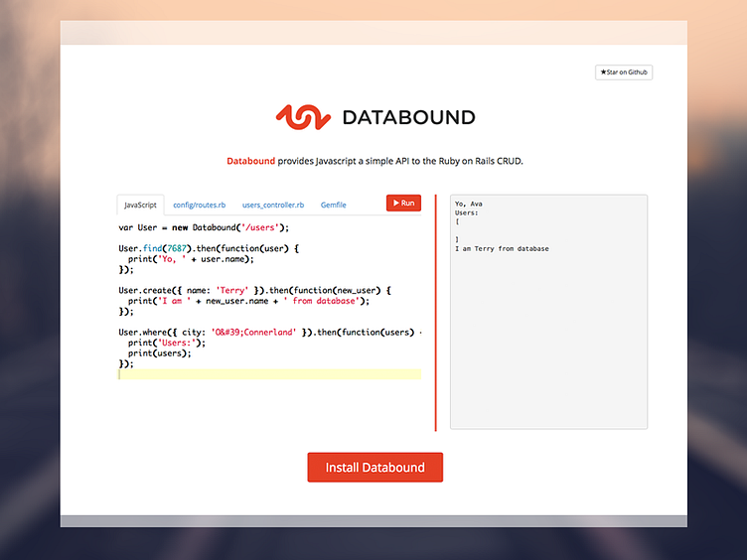Click the 'User.find(7687)' code line
747x560 pixels.
(209, 248)
